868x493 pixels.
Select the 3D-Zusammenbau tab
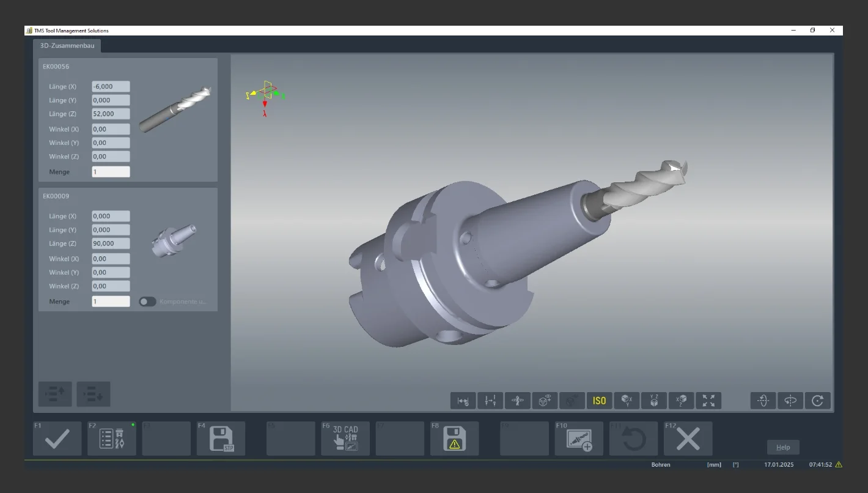[x=67, y=46]
